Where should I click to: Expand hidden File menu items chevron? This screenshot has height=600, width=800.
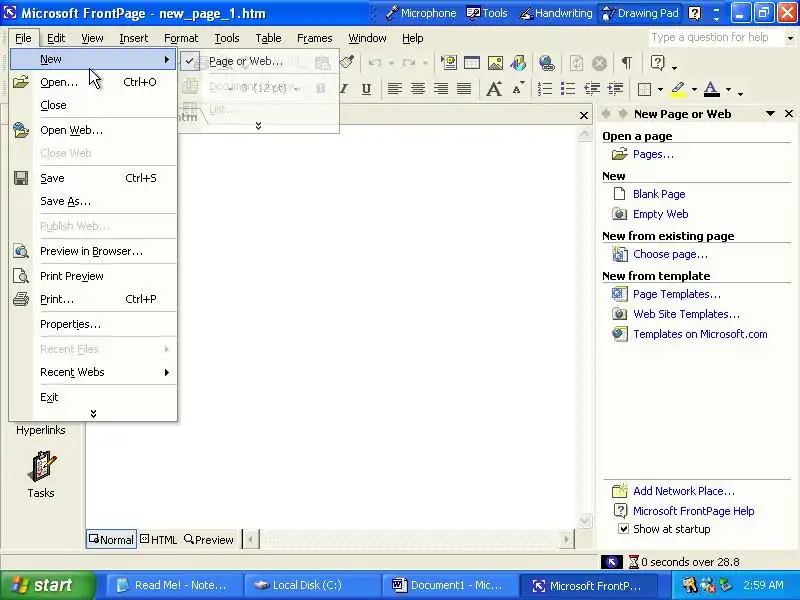pos(93,413)
